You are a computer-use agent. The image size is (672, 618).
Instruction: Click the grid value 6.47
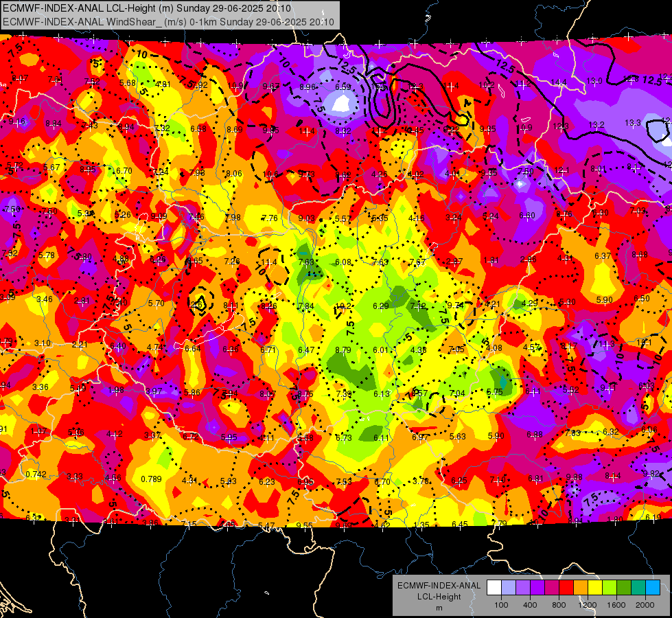(x=306, y=350)
